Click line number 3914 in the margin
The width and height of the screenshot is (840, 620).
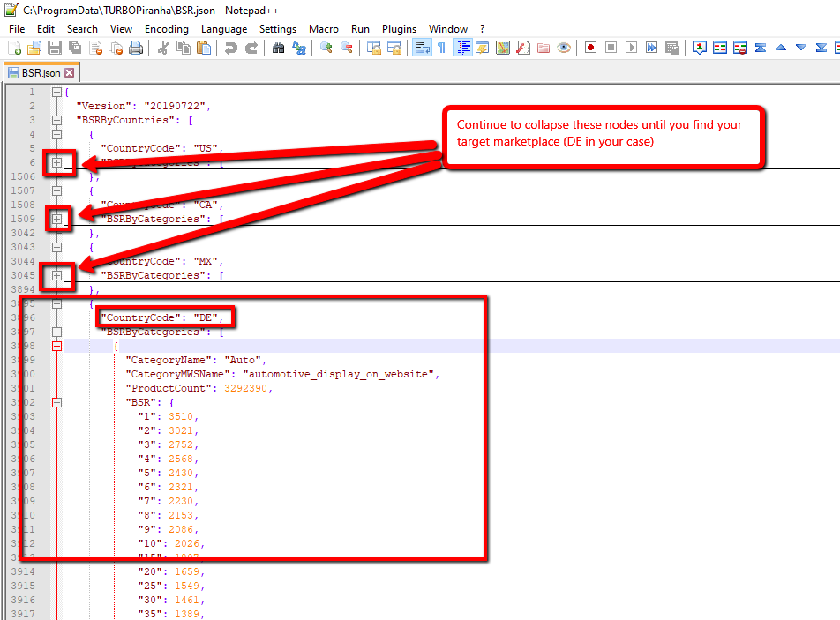[x=23, y=571]
